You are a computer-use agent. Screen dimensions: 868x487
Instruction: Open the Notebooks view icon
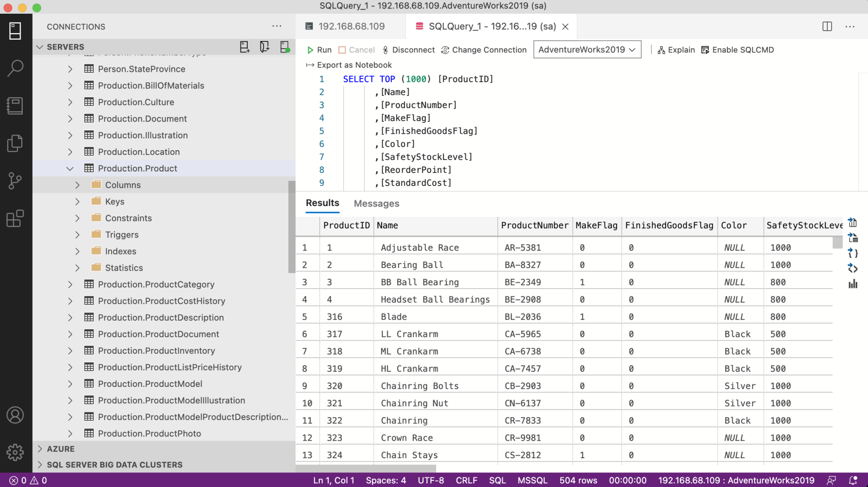pos(15,106)
